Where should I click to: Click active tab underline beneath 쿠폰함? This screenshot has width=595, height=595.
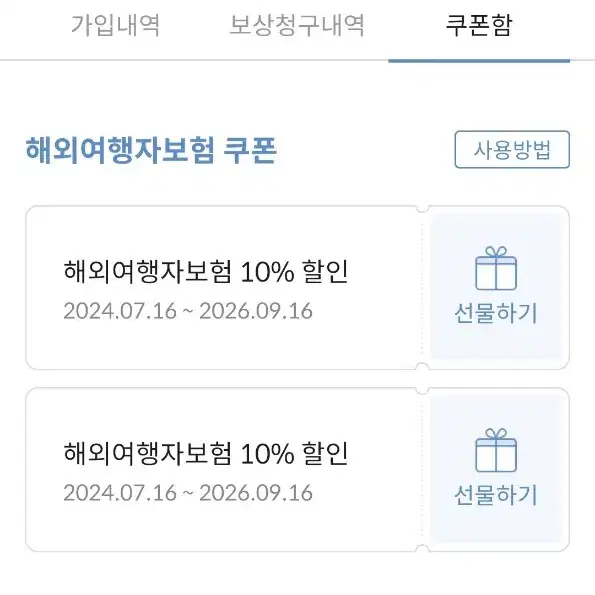click(x=479, y=61)
